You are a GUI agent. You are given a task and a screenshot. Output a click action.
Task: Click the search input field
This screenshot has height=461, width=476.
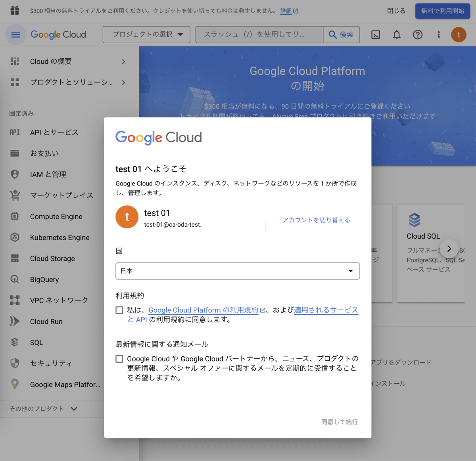259,34
